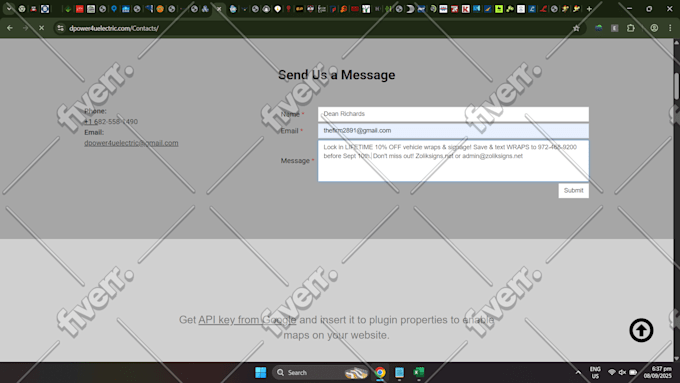Open dpower4uelectric@gmail.com email link
This screenshot has height=383, width=680.
[131, 143]
